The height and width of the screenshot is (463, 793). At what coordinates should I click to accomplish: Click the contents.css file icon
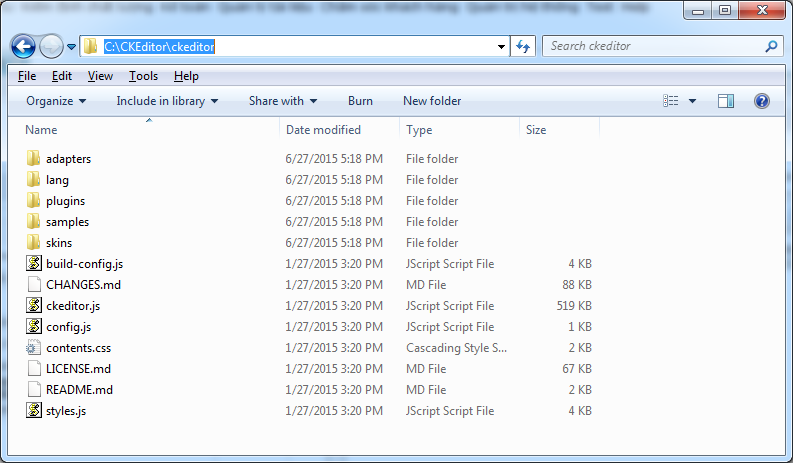click(x=33, y=348)
